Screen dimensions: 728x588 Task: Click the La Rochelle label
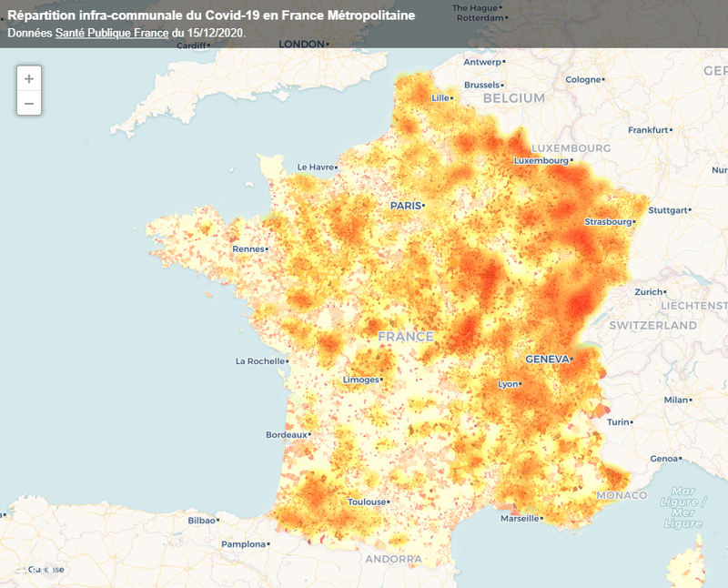[260, 360]
